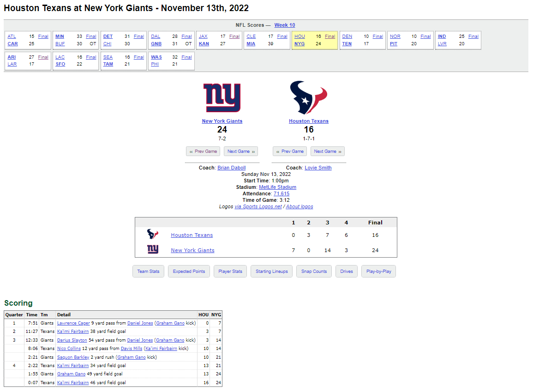
Task: Open Daniel Jones link in Cager touchdown row
Action: point(140,323)
